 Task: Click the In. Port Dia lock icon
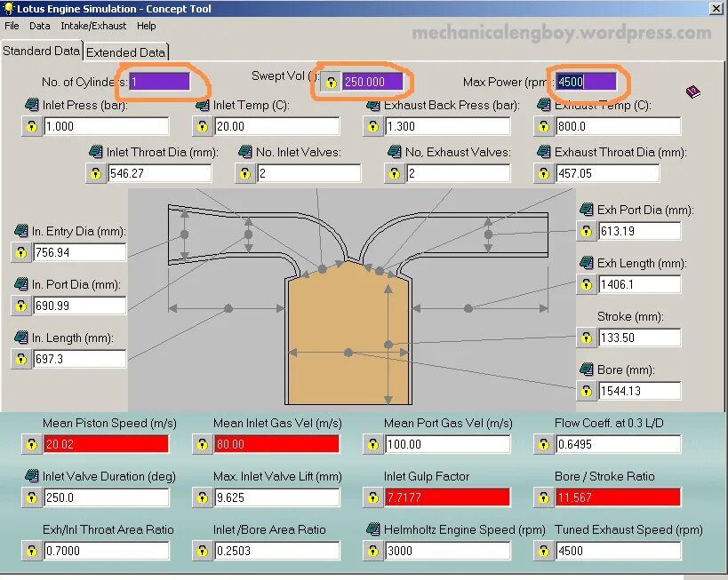pos(21,306)
